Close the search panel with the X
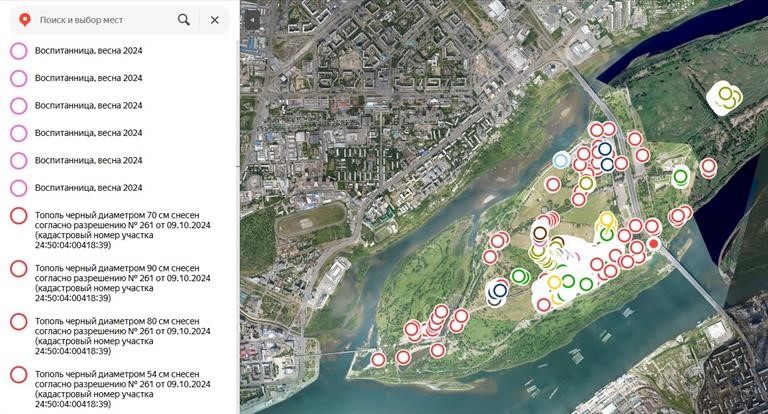768x414 pixels. (214, 20)
